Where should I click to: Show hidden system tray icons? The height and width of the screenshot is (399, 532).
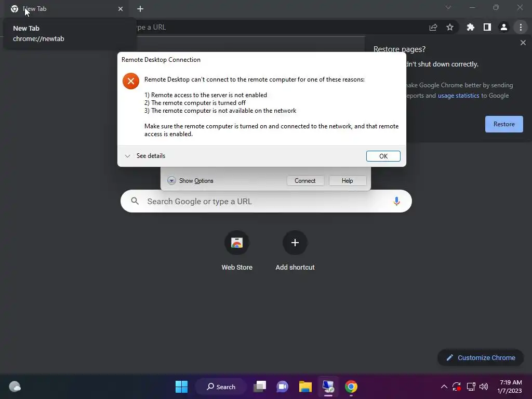pos(444,387)
